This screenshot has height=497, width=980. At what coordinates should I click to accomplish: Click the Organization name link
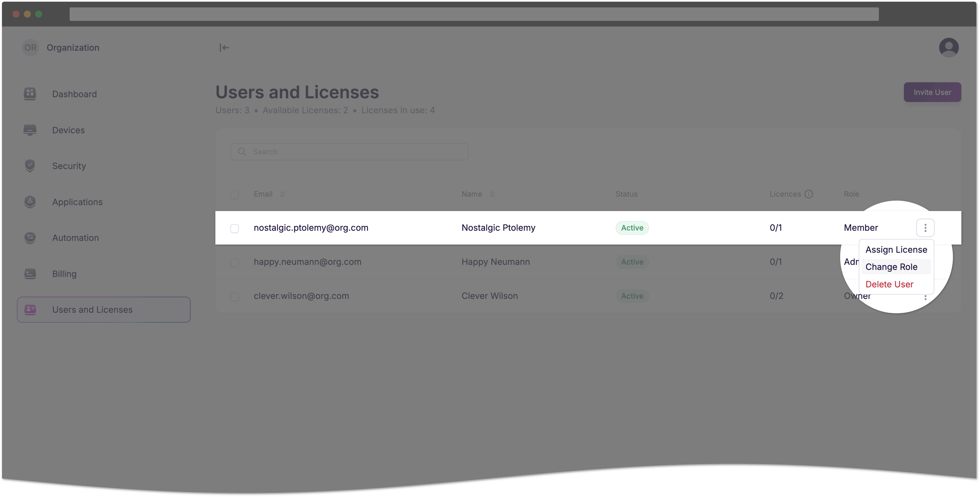[73, 48]
